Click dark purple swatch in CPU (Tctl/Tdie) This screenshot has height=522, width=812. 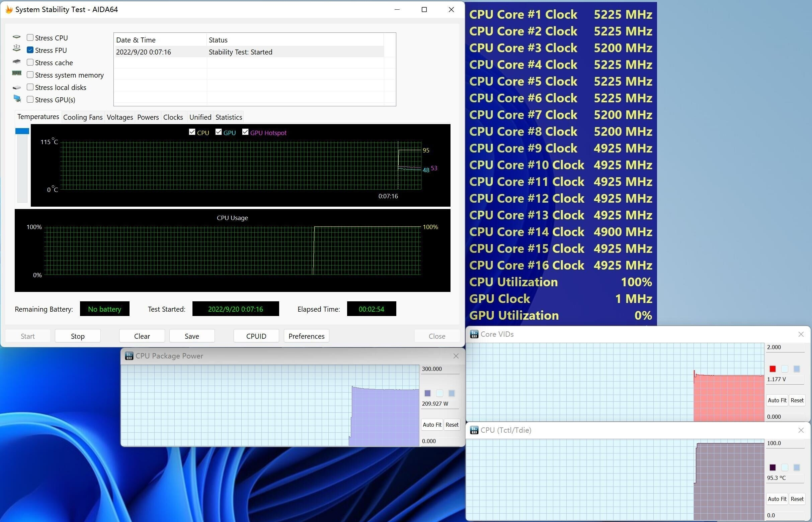773,467
